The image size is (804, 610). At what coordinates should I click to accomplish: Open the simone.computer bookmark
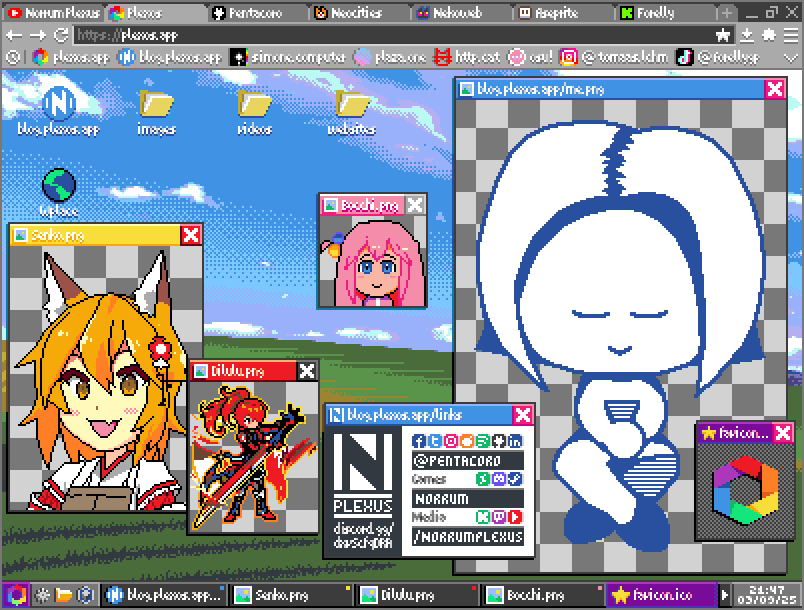pyautogui.click(x=288, y=57)
